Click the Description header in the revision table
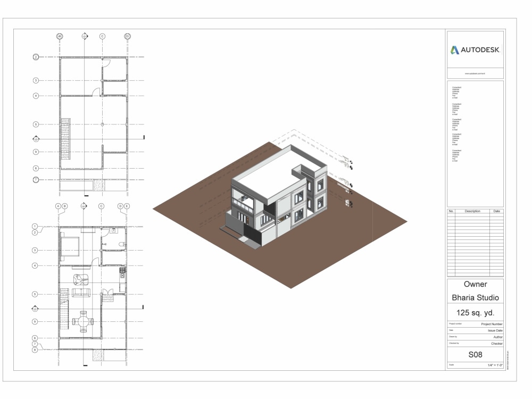This screenshot has width=532, height=399. (x=473, y=211)
